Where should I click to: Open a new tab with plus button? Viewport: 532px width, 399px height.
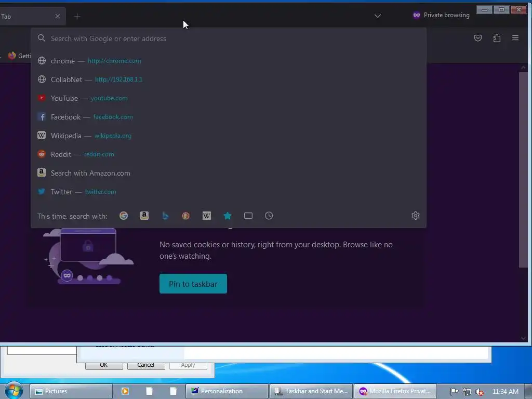point(77,16)
